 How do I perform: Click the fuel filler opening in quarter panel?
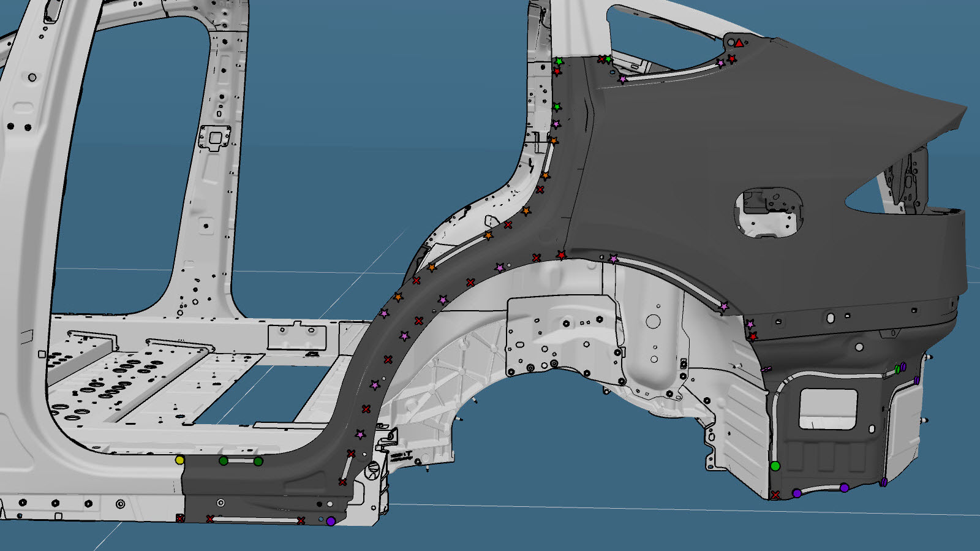(x=768, y=211)
